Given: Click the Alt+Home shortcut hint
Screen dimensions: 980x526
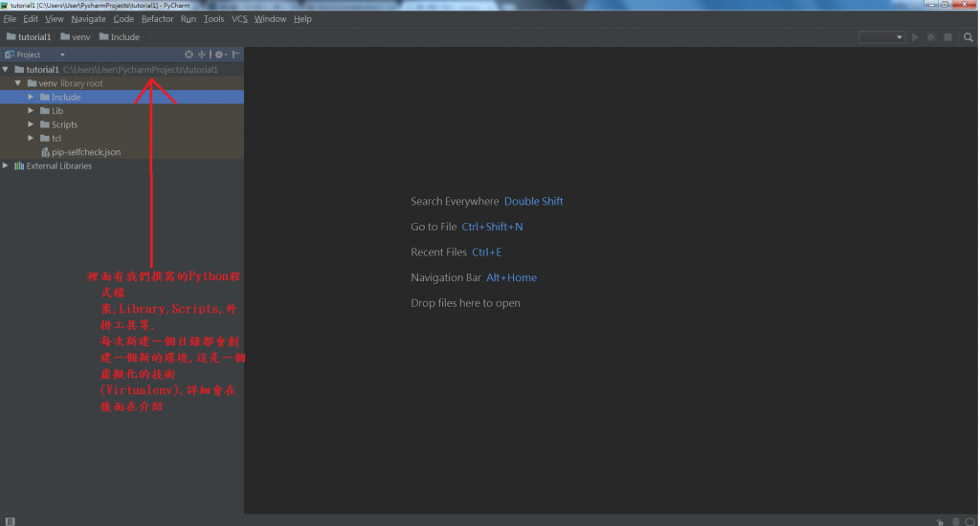Looking at the screenshot, I should [x=512, y=277].
